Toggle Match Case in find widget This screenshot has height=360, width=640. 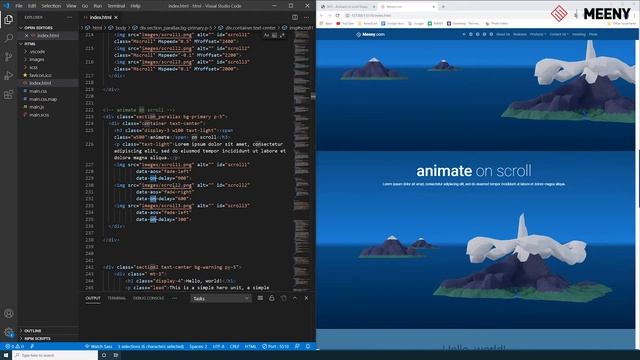267,36
